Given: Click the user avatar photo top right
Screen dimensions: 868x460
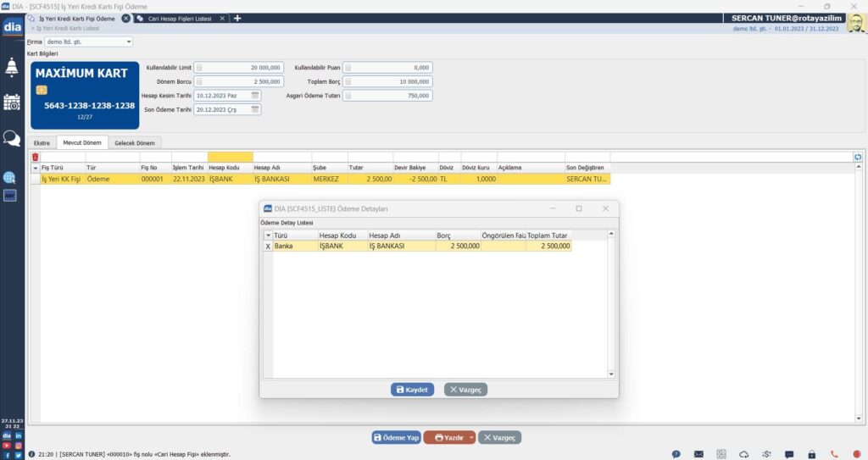Looking at the screenshot, I should click(x=855, y=23).
